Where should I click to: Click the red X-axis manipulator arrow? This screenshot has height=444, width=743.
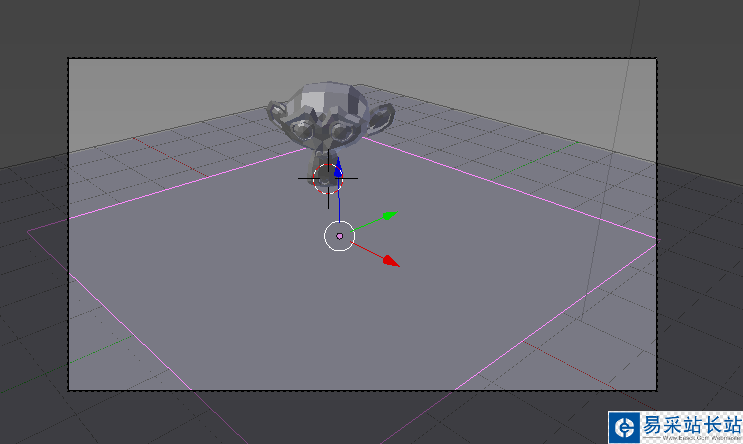point(391,261)
